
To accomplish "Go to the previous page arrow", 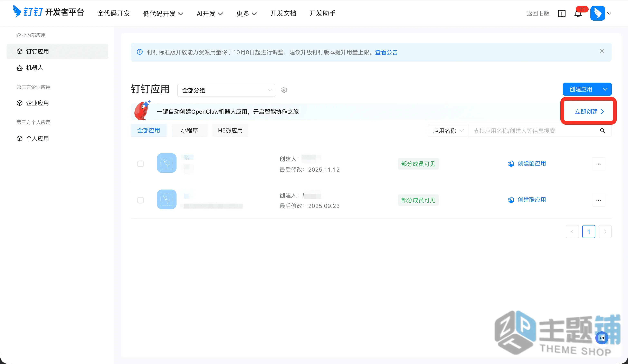I will [x=572, y=232].
